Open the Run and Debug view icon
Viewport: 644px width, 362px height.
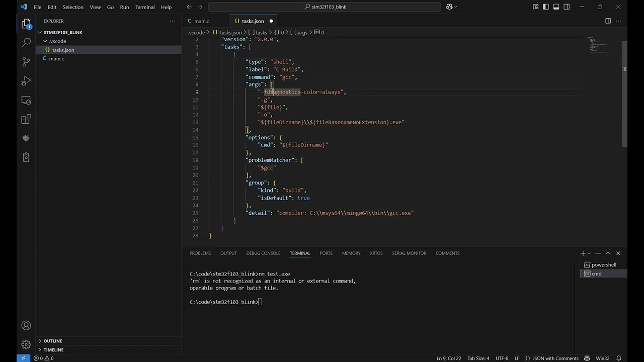[x=26, y=81]
